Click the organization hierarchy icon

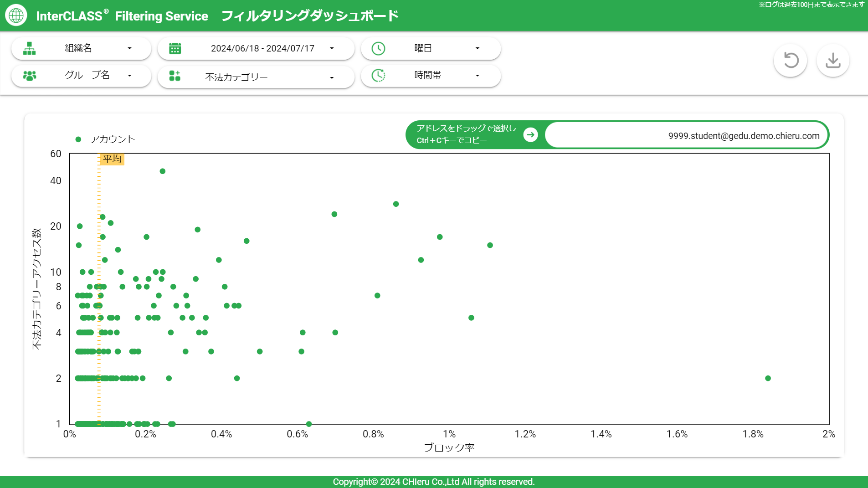(x=29, y=48)
